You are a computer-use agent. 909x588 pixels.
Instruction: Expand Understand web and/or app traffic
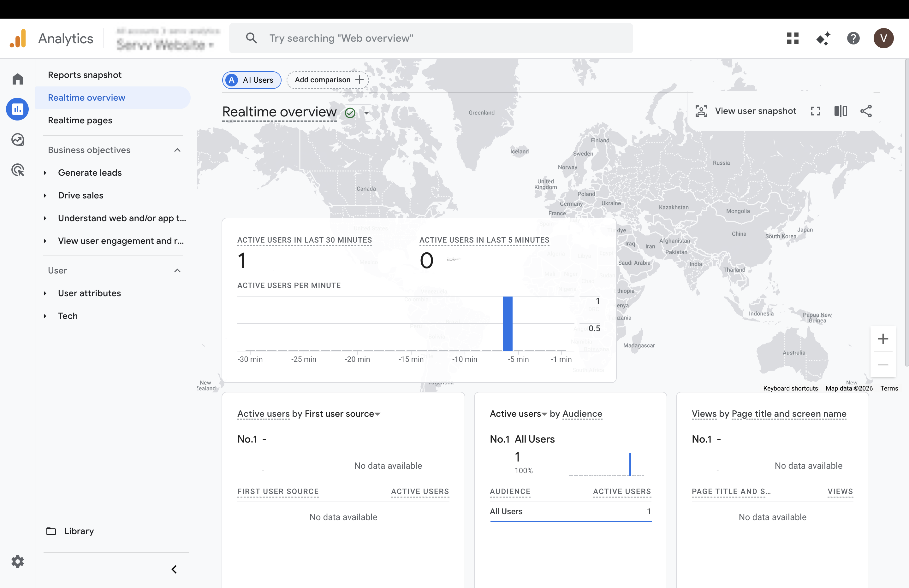tap(45, 218)
